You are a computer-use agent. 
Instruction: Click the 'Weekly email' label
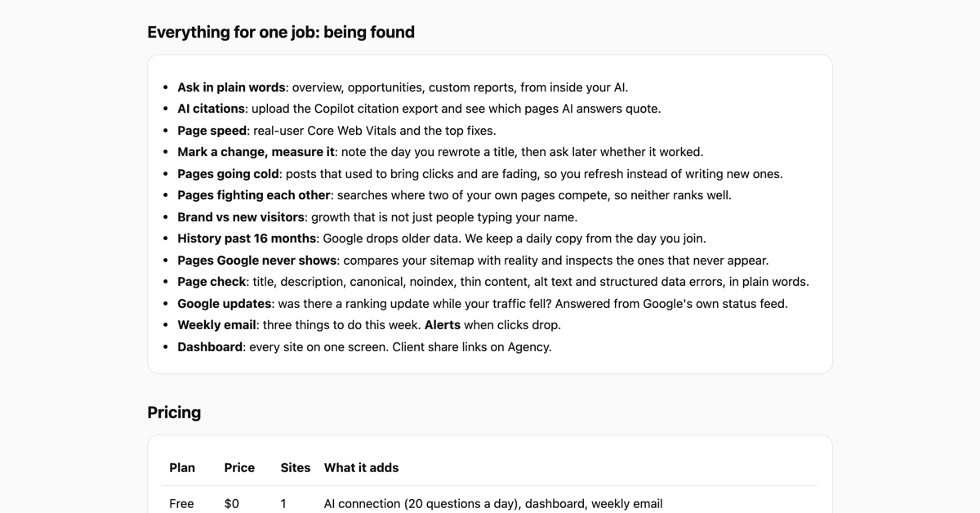(216, 325)
